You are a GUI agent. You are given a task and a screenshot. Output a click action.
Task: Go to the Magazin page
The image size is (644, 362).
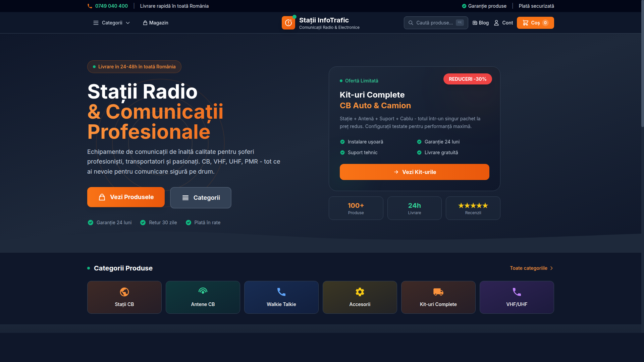pyautogui.click(x=155, y=23)
